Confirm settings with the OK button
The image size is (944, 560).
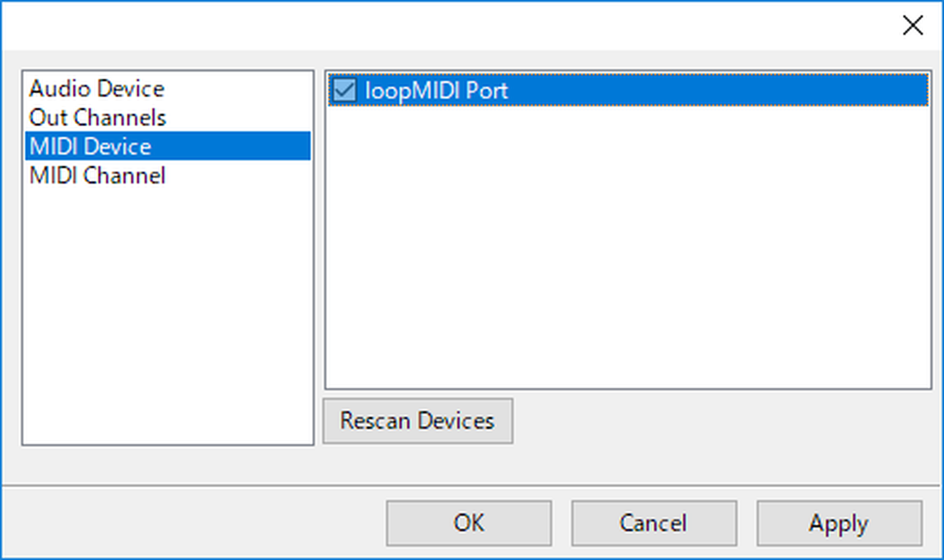(469, 523)
